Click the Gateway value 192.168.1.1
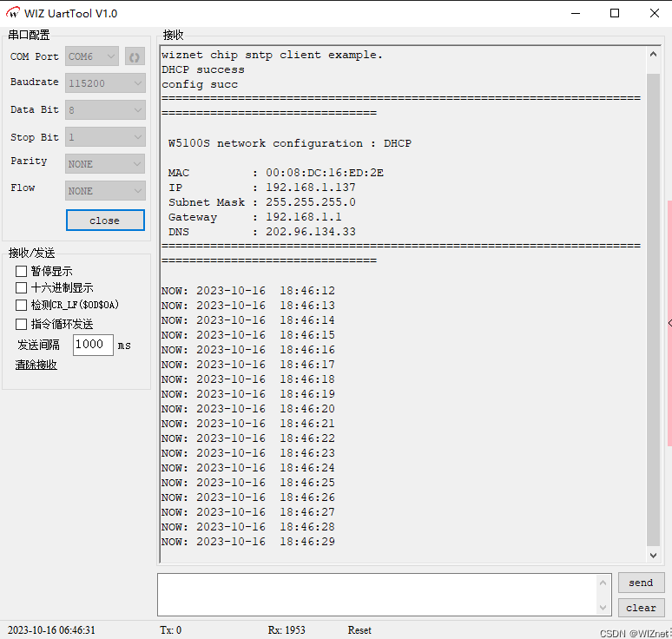 coord(303,217)
